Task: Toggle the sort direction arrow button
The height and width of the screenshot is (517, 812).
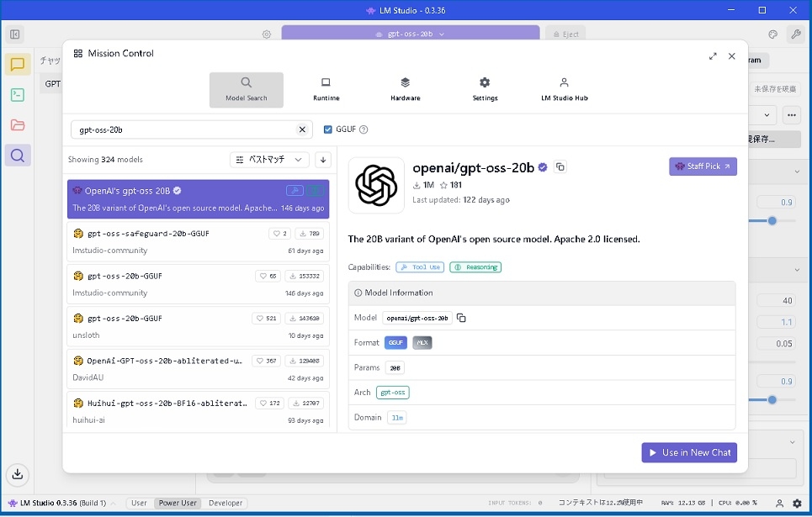Action: [x=323, y=160]
